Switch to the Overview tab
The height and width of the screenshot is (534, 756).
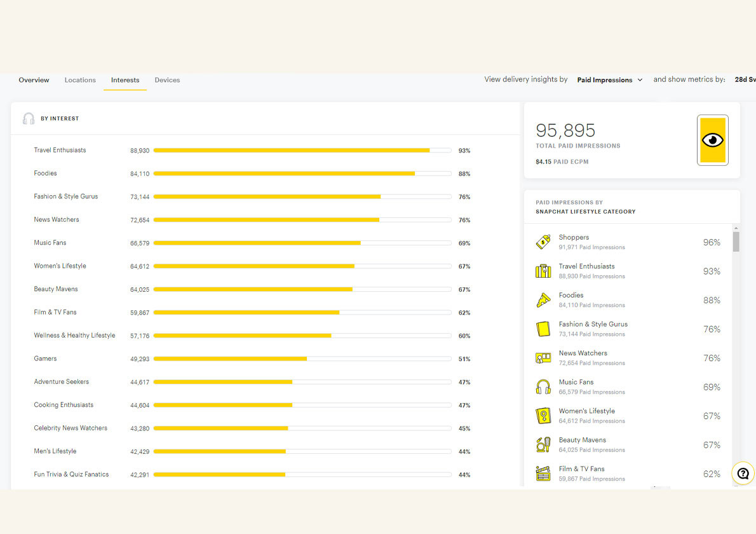[34, 80]
